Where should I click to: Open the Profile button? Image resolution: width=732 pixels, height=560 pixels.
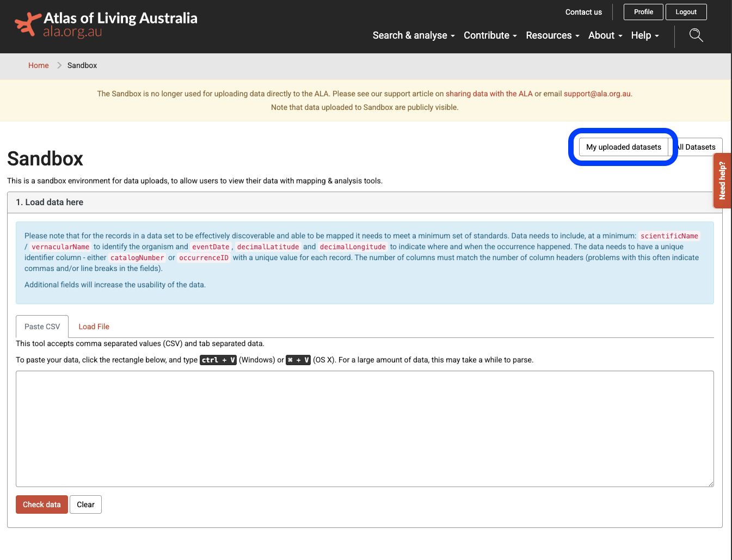click(643, 12)
